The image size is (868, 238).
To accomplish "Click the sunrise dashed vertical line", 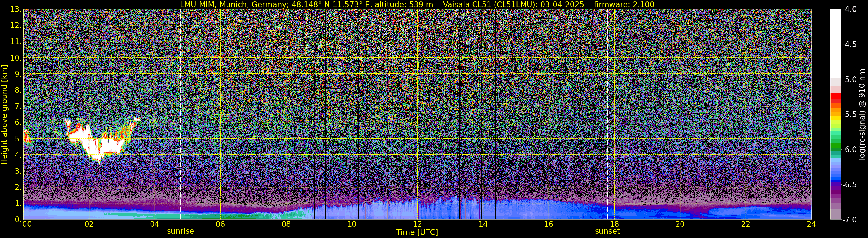I will (181, 114).
